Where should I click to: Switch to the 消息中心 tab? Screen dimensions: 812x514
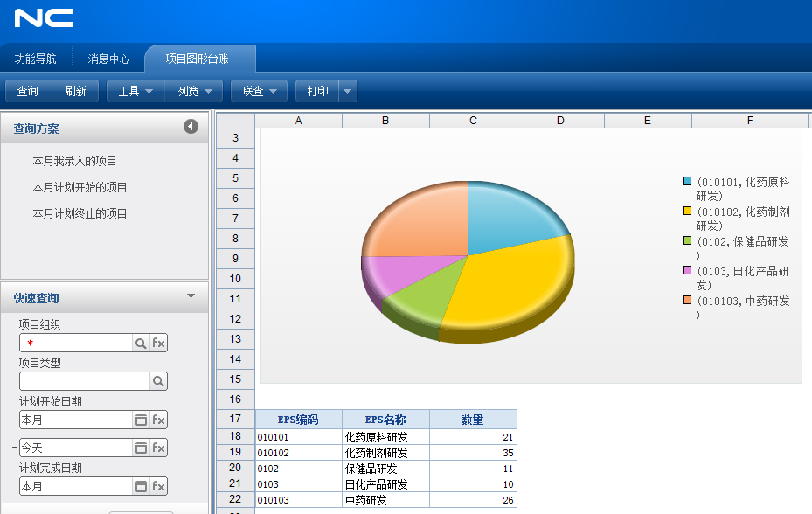coord(108,59)
